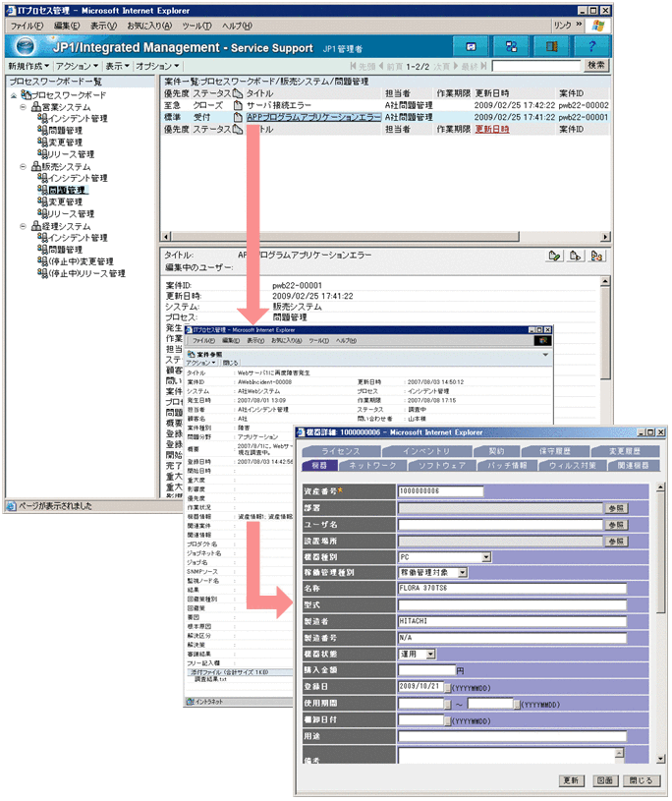
Task: Open the calendar button next to 棚卸日付 field
Action: click(x=448, y=720)
